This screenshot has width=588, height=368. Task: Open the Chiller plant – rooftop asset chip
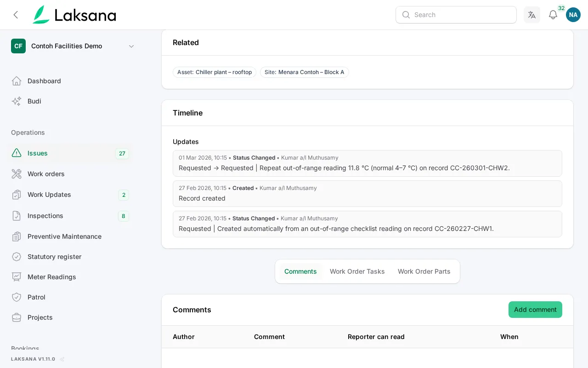(215, 72)
